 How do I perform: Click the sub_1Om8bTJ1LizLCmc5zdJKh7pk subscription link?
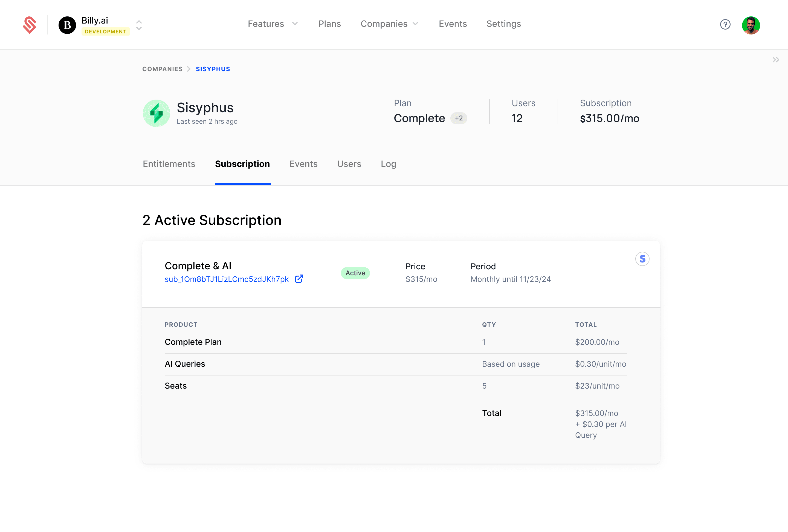click(x=227, y=279)
